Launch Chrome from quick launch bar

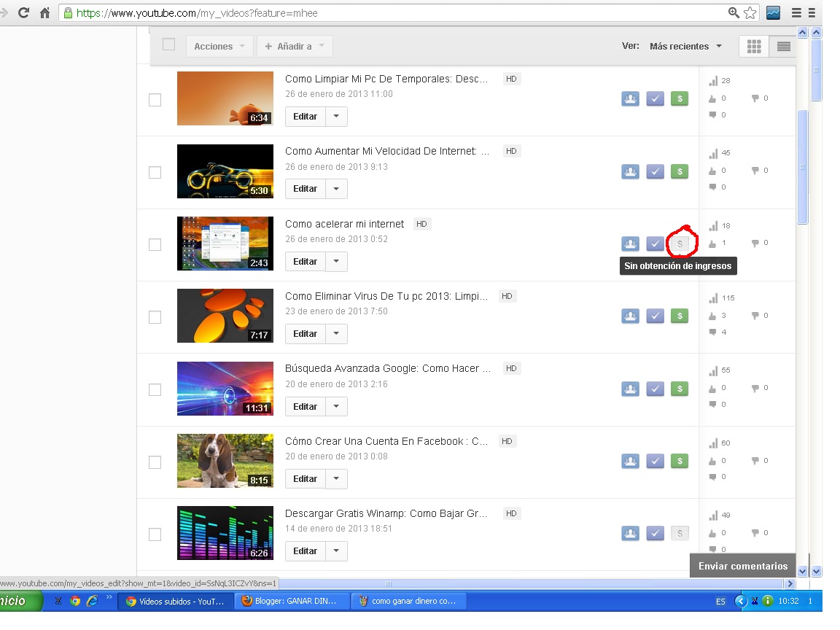coord(76,601)
